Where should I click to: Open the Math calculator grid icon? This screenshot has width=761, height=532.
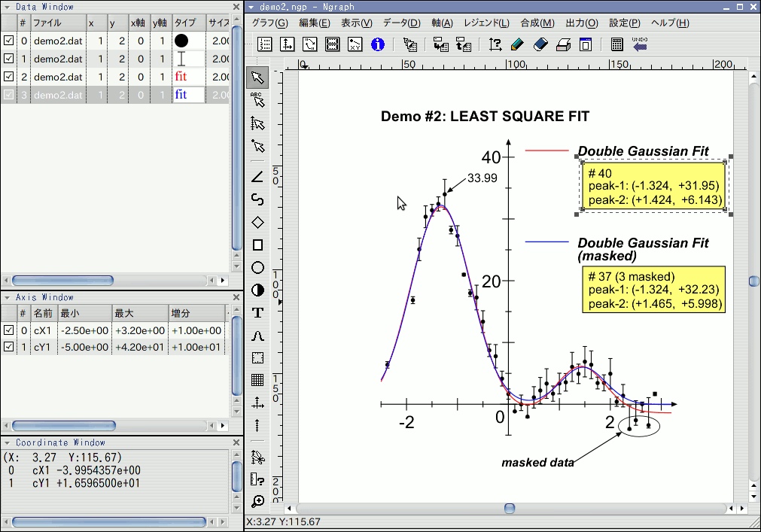(x=616, y=44)
